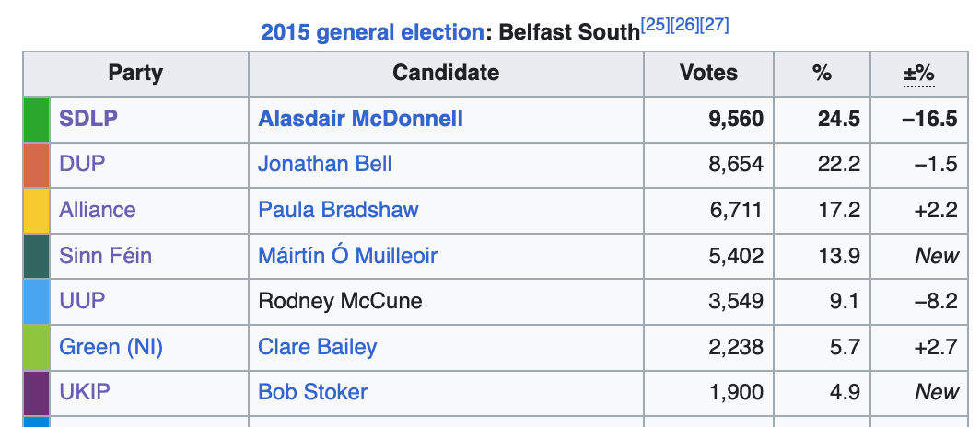This screenshot has width=980, height=427.
Task: Click the Green (NI) party link
Action: click(111, 347)
